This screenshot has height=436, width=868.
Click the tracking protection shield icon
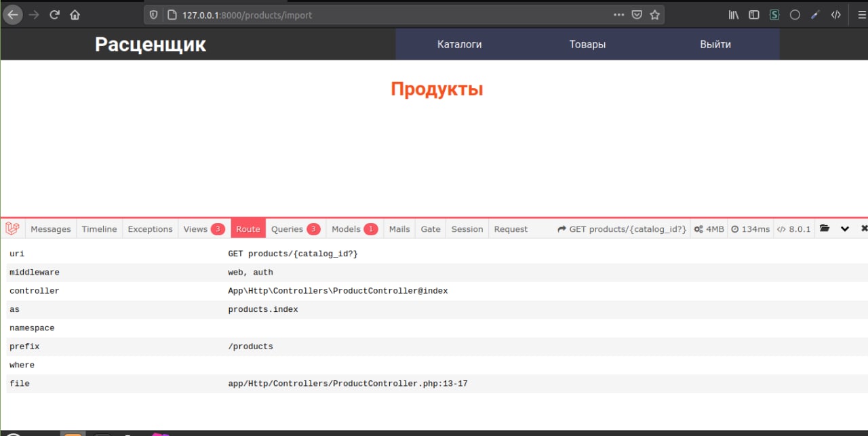[x=154, y=14]
